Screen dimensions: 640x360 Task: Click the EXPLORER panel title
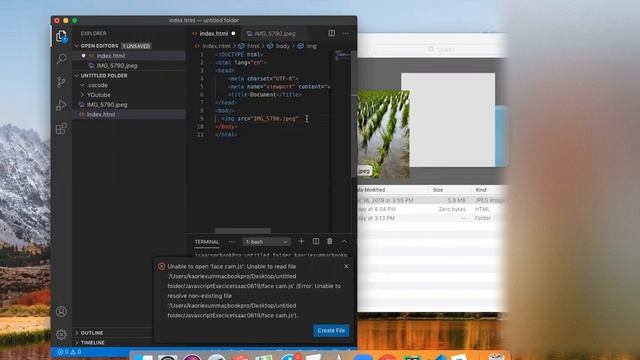93,33
